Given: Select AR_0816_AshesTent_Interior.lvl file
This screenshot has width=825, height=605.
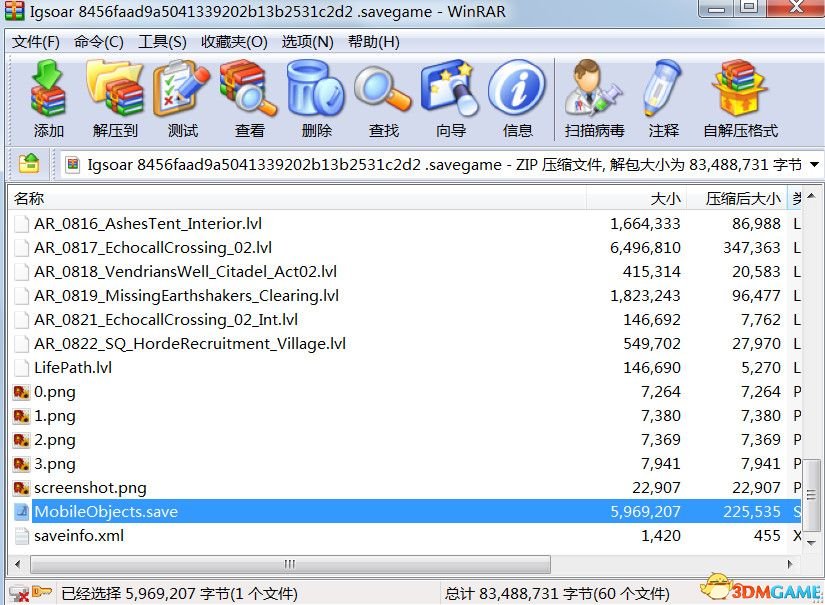Looking at the screenshot, I should 148,224.
